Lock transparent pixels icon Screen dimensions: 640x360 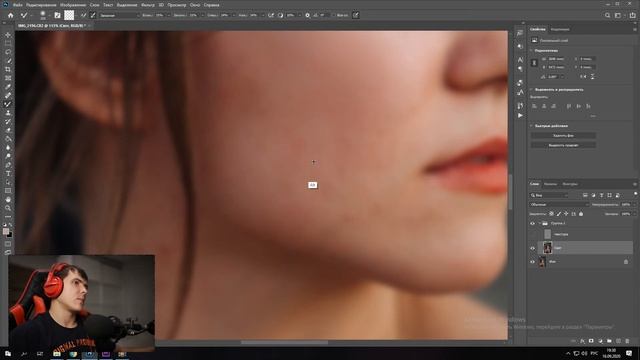click(x=551, y=213)
